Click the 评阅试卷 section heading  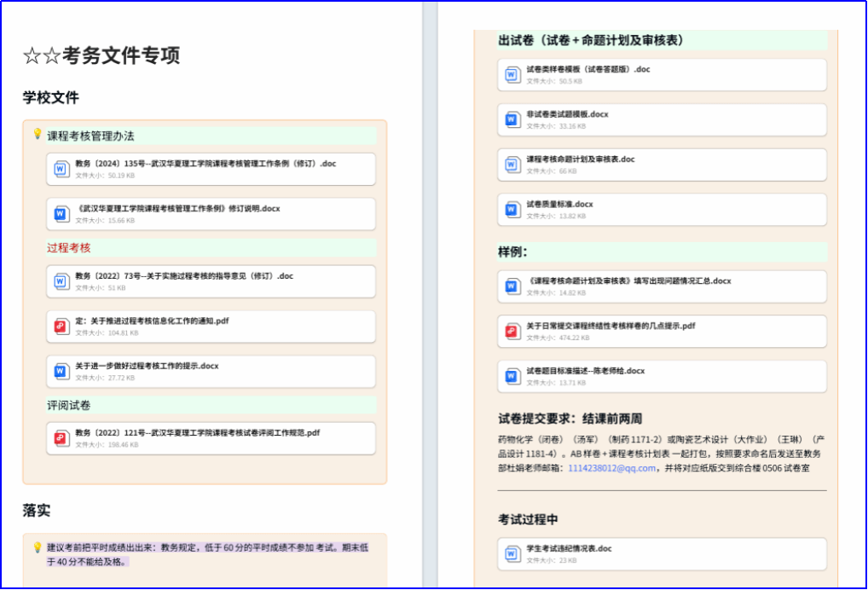[68, 405]
